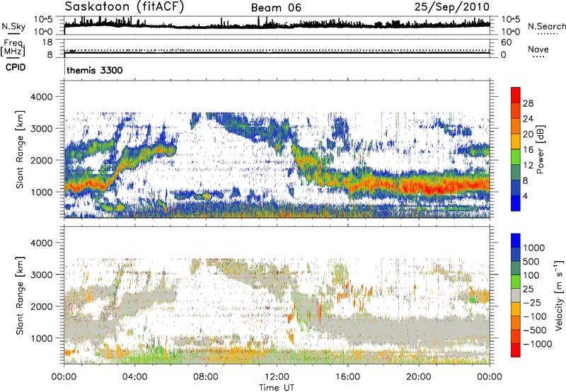This screenshot has width=566, height=392.
Task: Click the Saskatoon (fitACF) plot title
Action: (125, 6)
